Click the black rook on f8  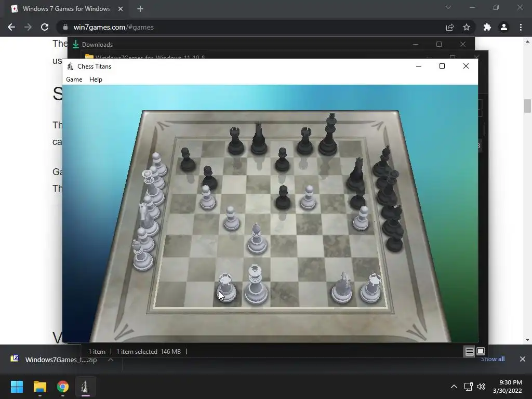(x=304, y=141)
